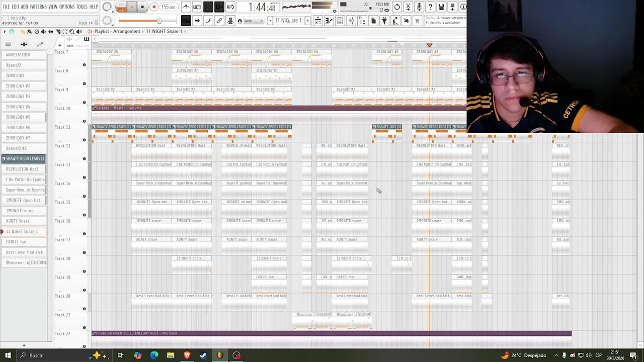The height and width of the screenshot is (362, 644).
Task: Open the OPTIONS menu
Action: pyautogui.click(x=67, y=7)
